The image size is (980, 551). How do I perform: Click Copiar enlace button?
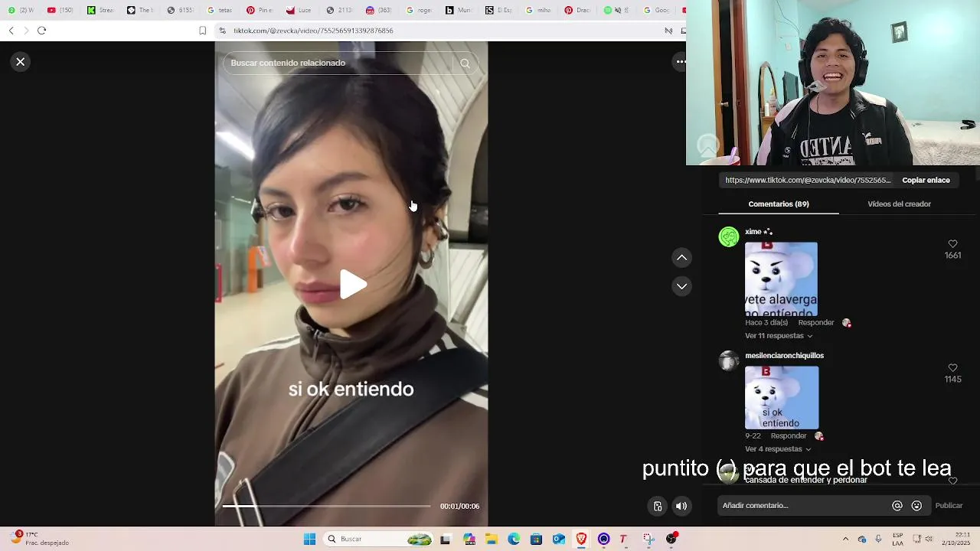(x=926, y=181)
